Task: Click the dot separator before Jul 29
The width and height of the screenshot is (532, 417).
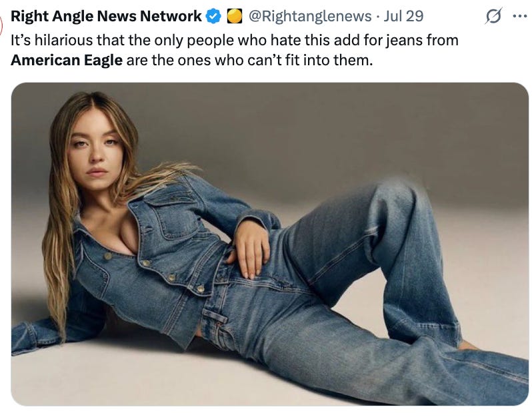Action: 377,17
